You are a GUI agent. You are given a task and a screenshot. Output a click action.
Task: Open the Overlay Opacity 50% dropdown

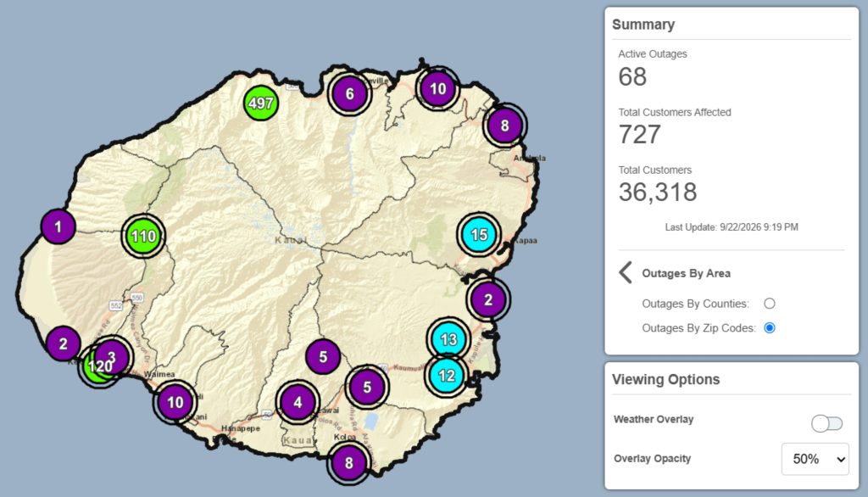click(x=815, y=459)
